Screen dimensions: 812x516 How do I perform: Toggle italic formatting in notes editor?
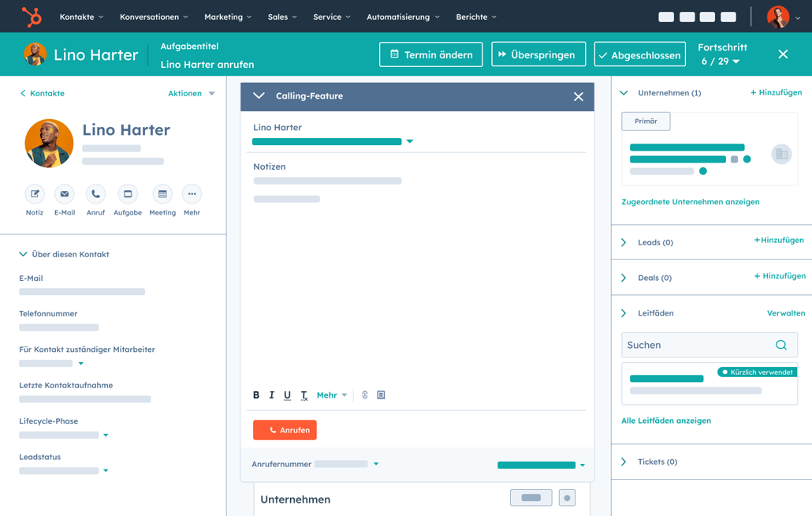point(272,395)
